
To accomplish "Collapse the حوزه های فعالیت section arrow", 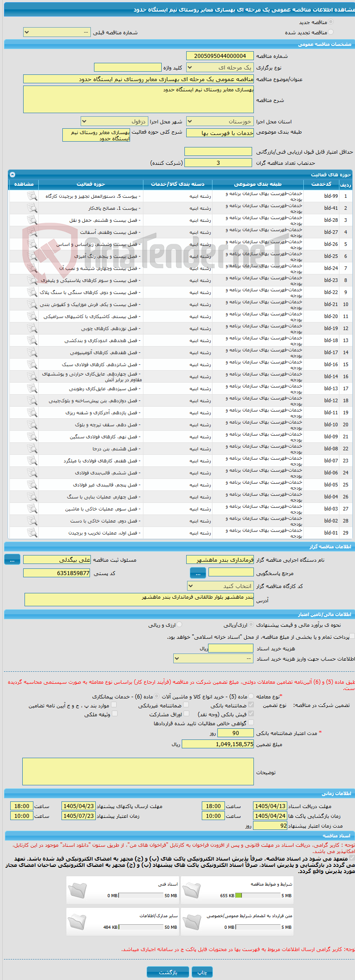I will coord(12,175).
